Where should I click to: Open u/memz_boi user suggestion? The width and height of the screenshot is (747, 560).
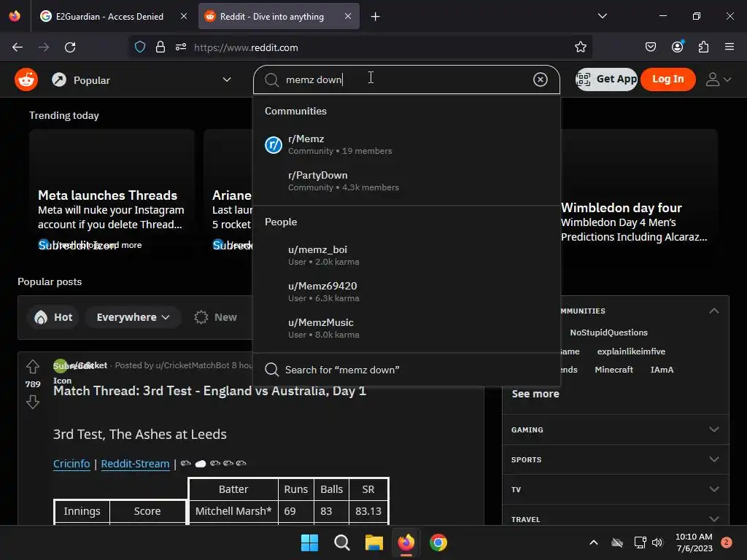(x=406, y=255)
